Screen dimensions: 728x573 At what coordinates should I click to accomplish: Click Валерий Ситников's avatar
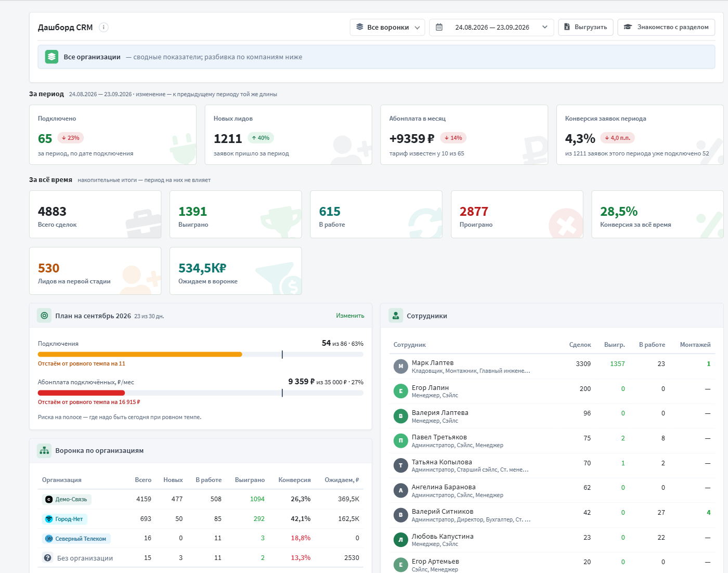(x=400, y=515)
